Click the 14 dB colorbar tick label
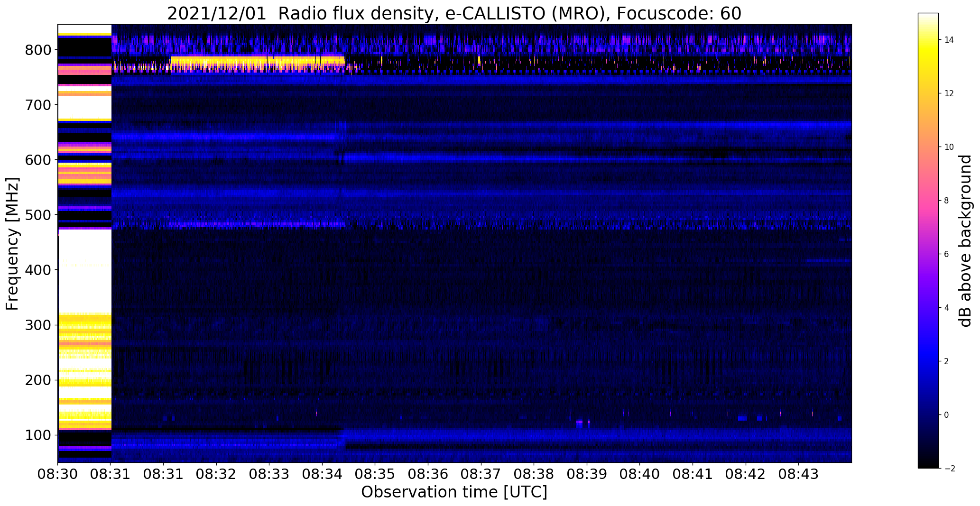The image size is (980, 506). click(x=949, y=40)
